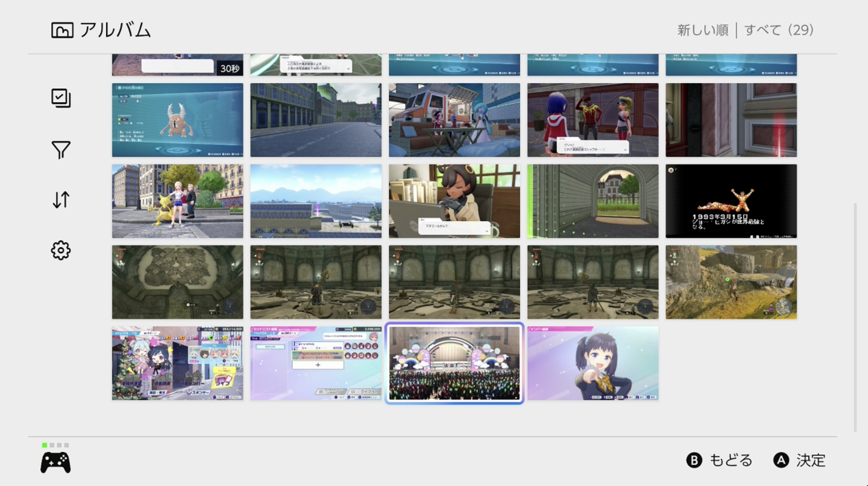Select the highlighted concert stage screenshot
The image size is (868, 486).
point(454,363)
